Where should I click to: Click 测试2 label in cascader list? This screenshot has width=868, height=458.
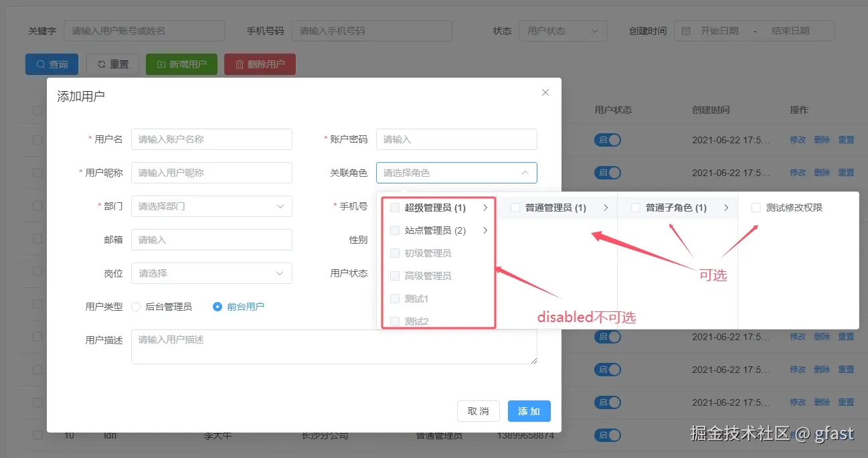416,321
